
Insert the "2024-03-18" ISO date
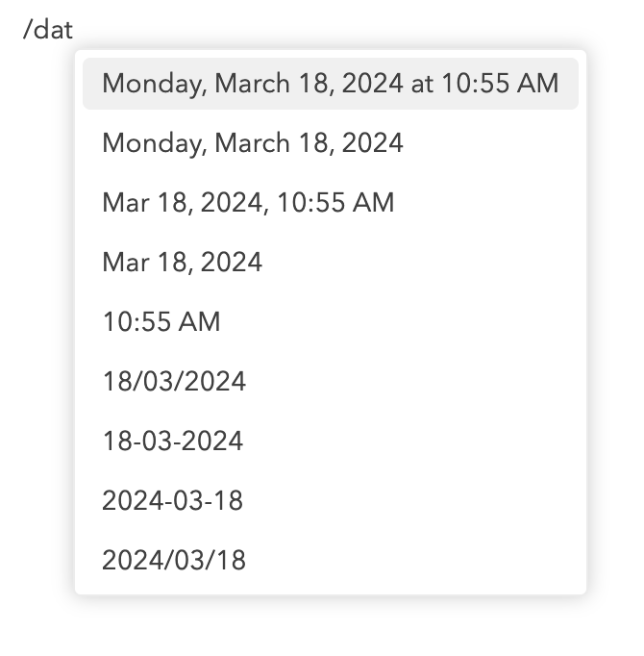tap(173, 501)
